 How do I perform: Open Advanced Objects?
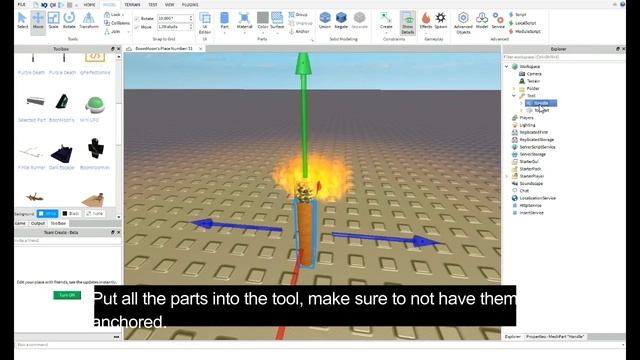(x=463, y=23)
